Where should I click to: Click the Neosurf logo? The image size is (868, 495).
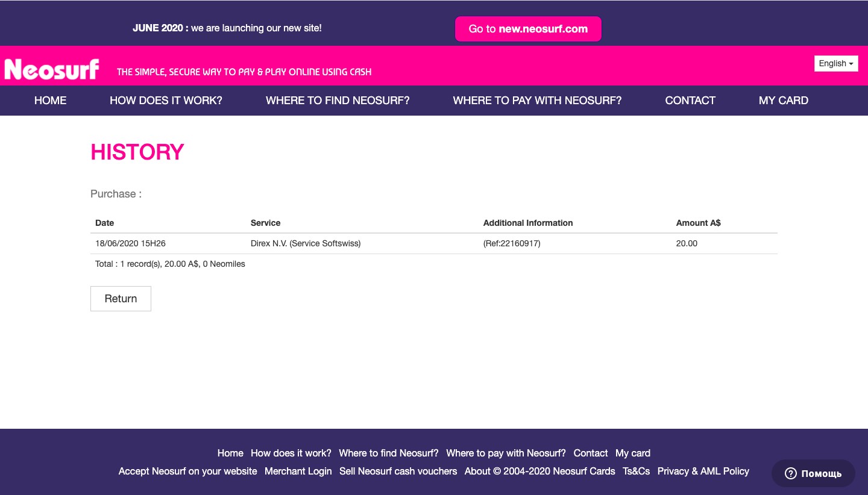pyautogui.click(x=52, y=69)
